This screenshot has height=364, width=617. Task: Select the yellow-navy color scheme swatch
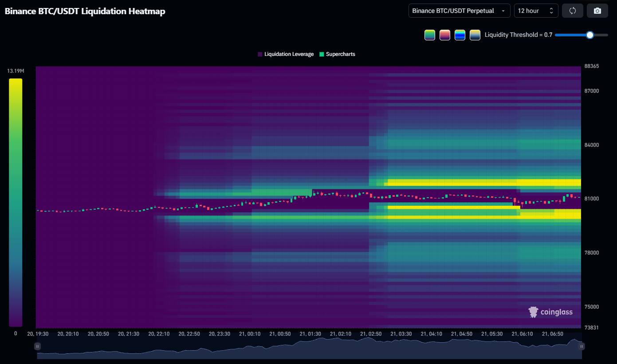pyautogui.click(x=475, y=35)
